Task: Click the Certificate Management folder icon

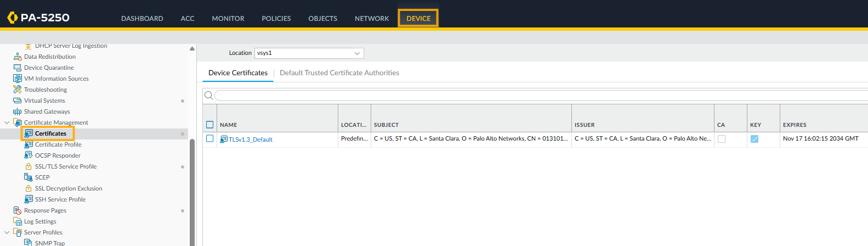Action: [x=18, y=122]
